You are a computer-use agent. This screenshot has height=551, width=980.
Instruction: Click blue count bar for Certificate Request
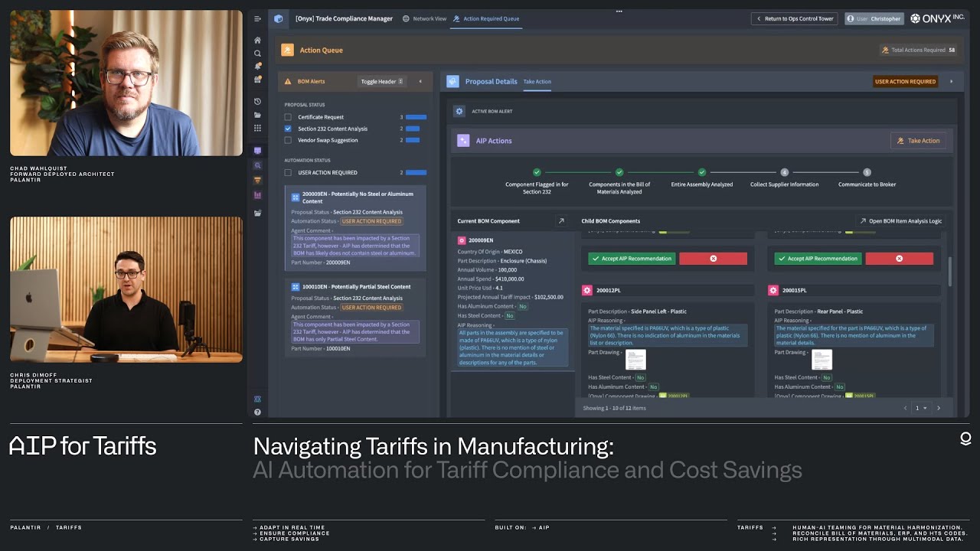click(416, 117)
